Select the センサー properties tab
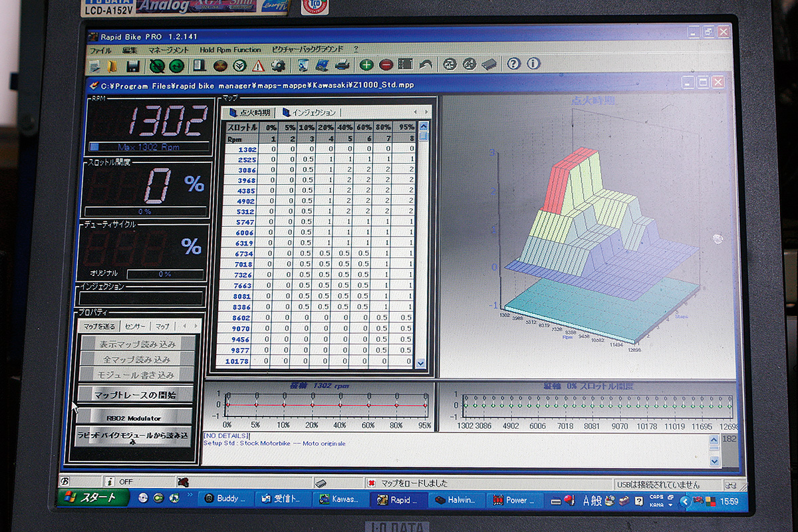 (136, 327)
